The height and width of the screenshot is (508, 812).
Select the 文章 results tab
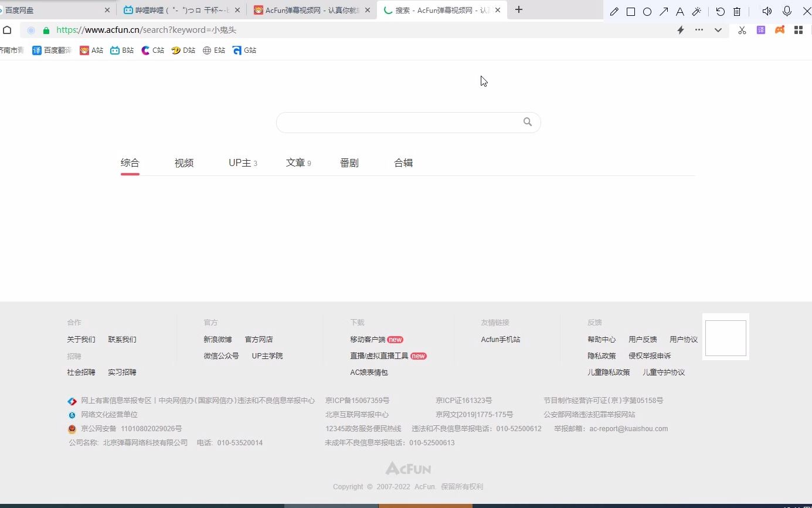tap(298, 163)
